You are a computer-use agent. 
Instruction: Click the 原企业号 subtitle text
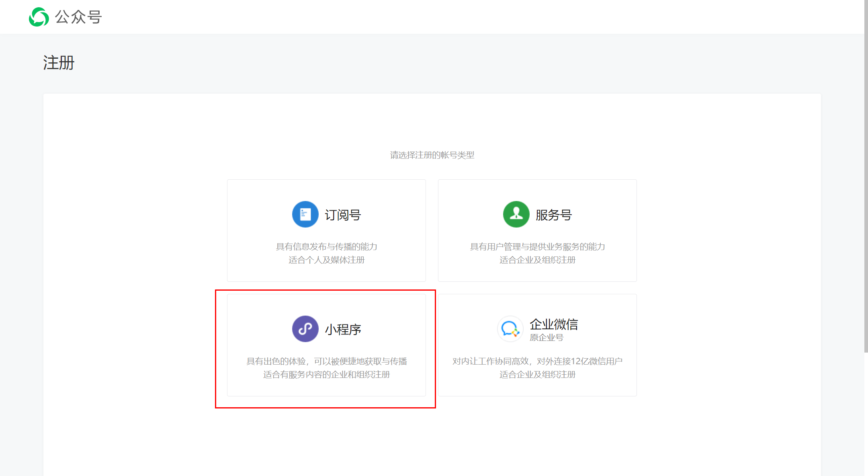click(x=547, y=338)
